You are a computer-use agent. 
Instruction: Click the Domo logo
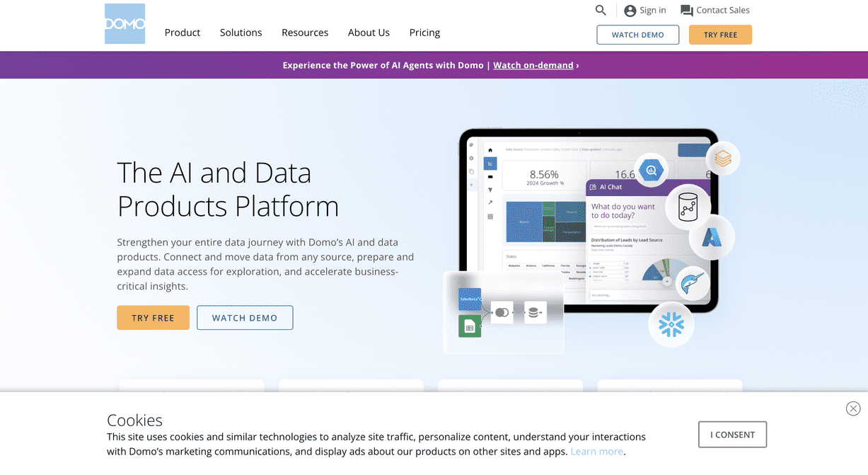[x=125, y=23]
